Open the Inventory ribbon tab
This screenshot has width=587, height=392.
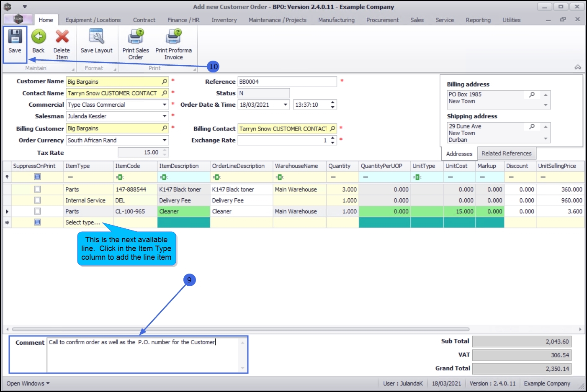tap(224, 20)
